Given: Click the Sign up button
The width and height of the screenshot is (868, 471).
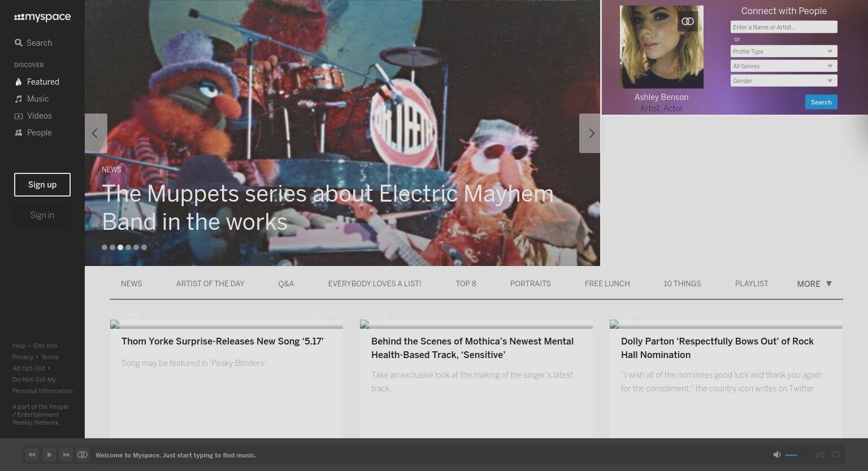Looking at the screenshot, I should [x=42, y=185].
